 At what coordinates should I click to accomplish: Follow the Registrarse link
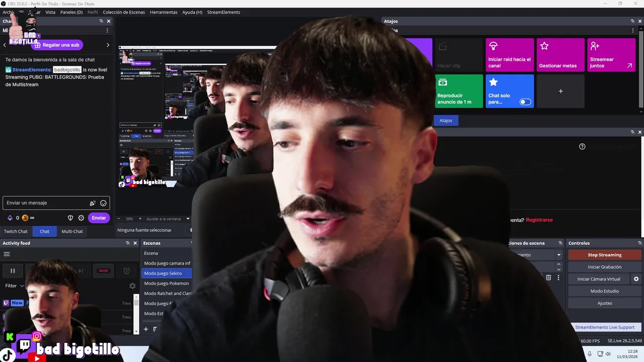[539, 220]
